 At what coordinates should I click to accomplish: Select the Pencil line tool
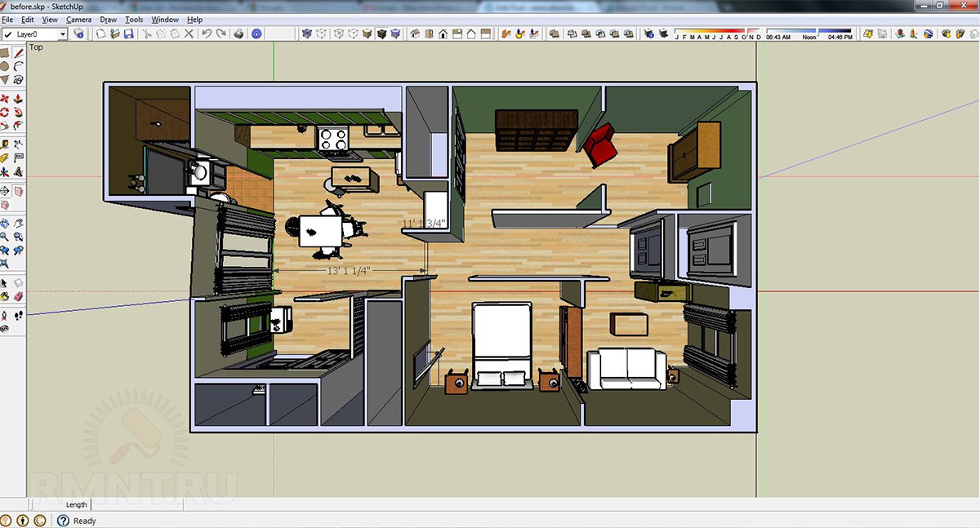coord(18,53)
